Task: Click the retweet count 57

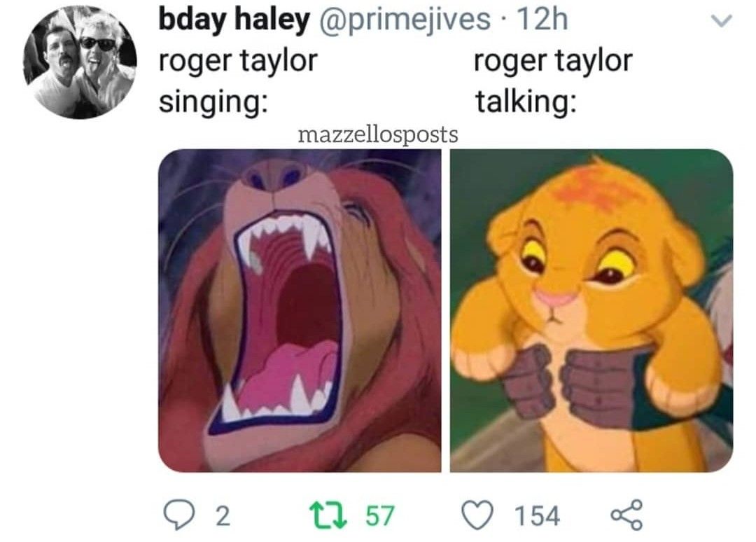Action: coord(380,515)
